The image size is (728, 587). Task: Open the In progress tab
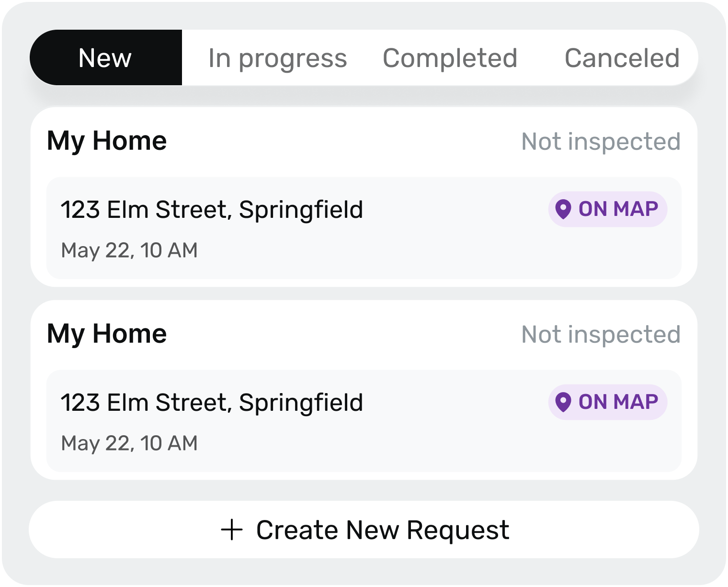coord(277,58)
